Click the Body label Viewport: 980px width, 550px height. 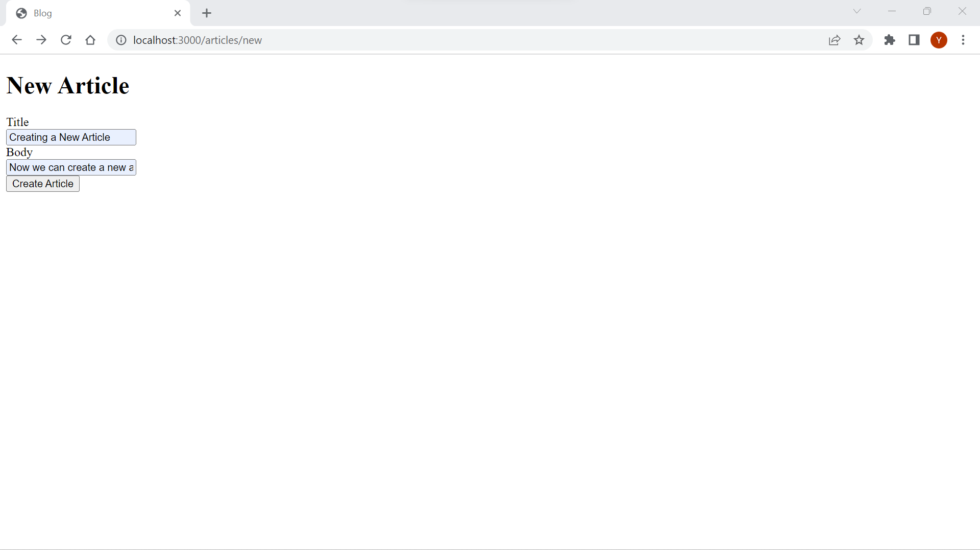click(x=19, y=152)
